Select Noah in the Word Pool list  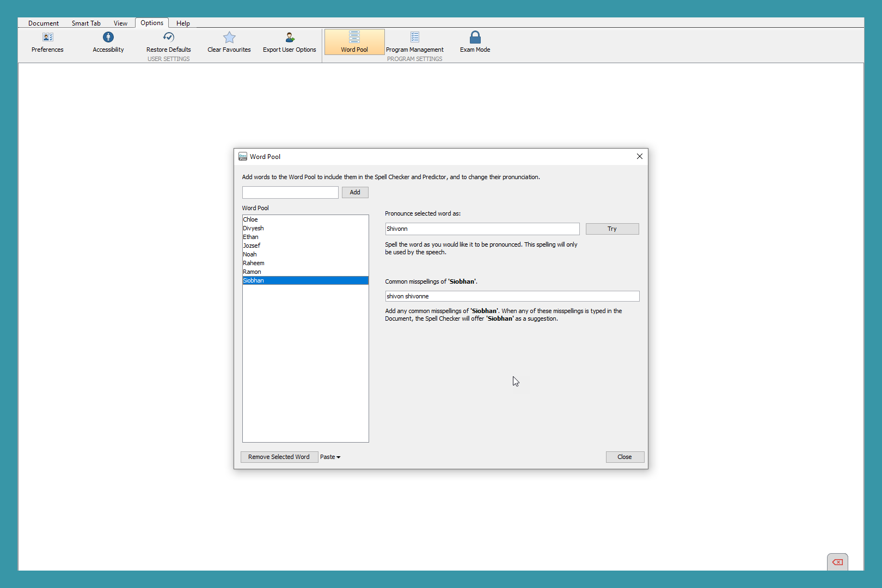point(305,254)
